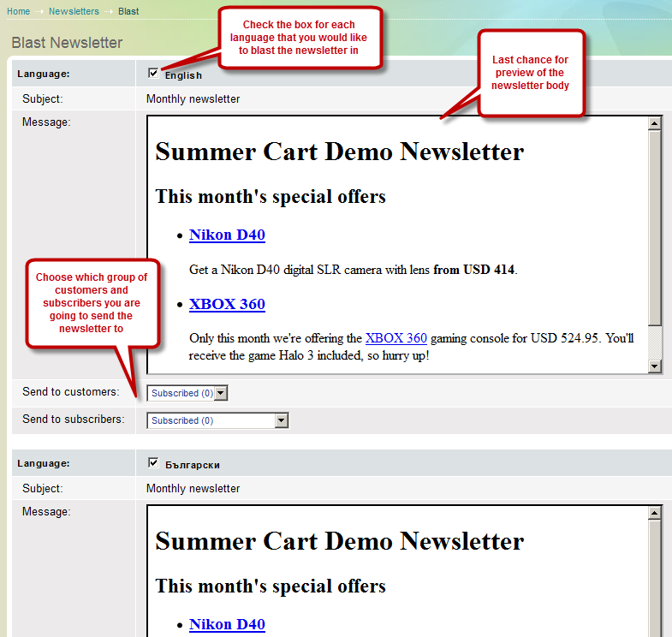Open XBOX 360 heading link in preview
The width and height of the screenshot is (672, 637).
coord(227,304)
